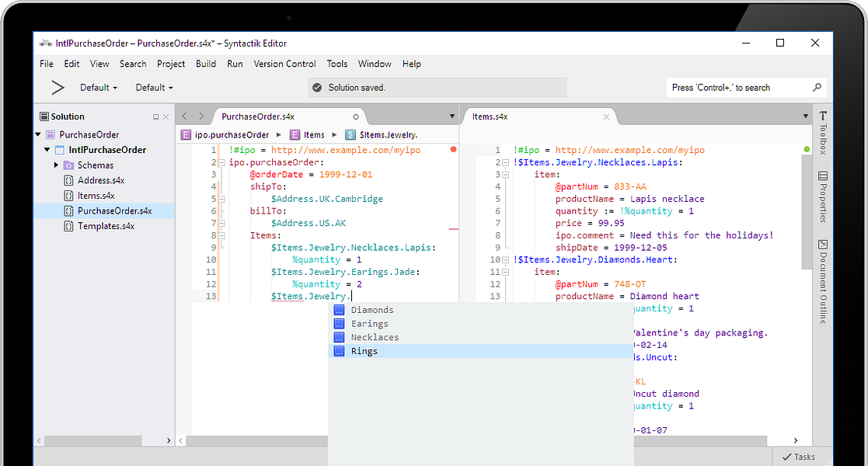Collapse the IntlPurchaseOrder project node

(47, 149)
